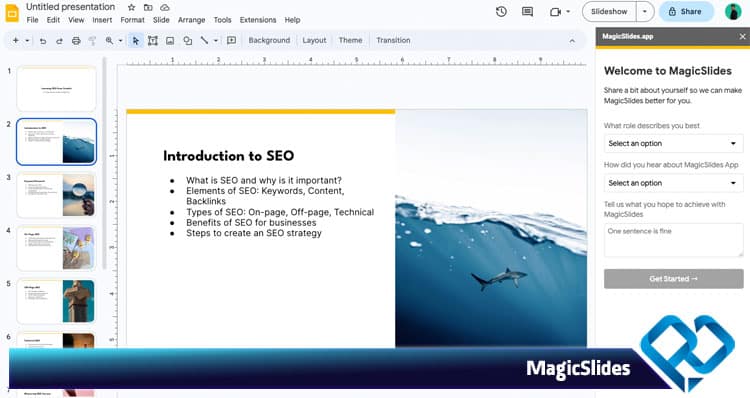Select slide 5 thumbnail
The image size is (750, 398).
click(x=56, y=301)
